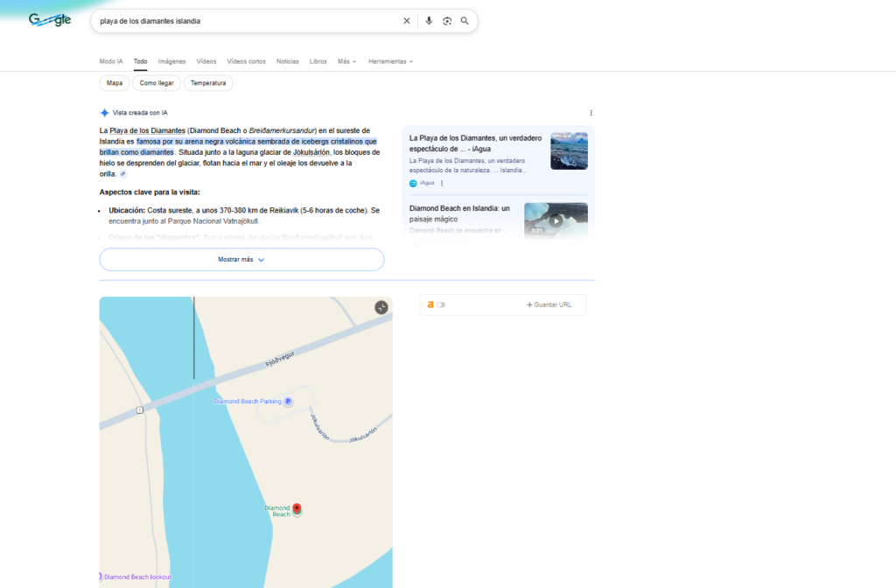Click the magnifying glass search icon
The width and height of the screenshot is (896, 588).
click(x=465, y=21)
